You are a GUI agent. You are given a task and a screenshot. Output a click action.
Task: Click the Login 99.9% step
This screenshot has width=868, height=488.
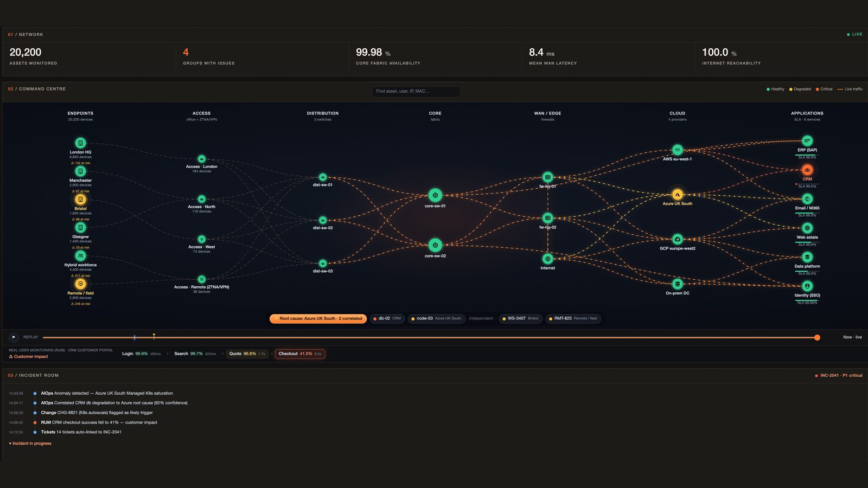click(142, 354)
